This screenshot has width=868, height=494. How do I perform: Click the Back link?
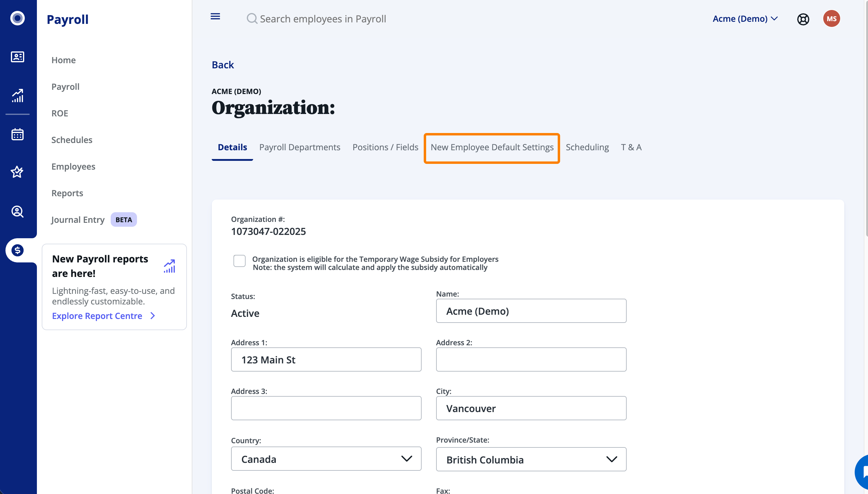(x=223, y=65)
